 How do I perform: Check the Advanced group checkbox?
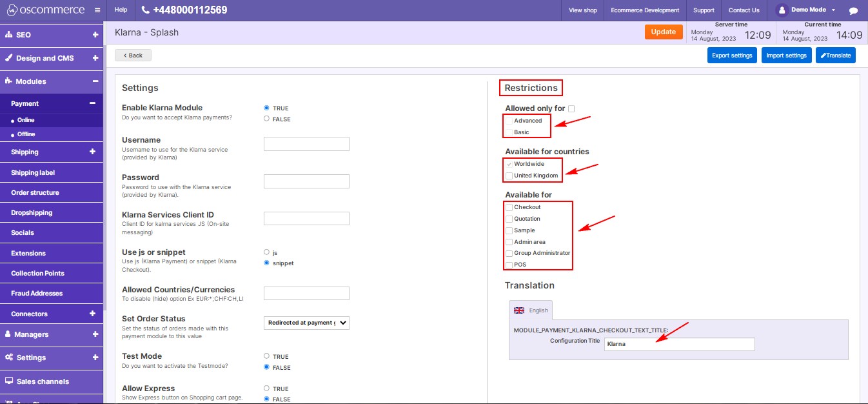509,121
